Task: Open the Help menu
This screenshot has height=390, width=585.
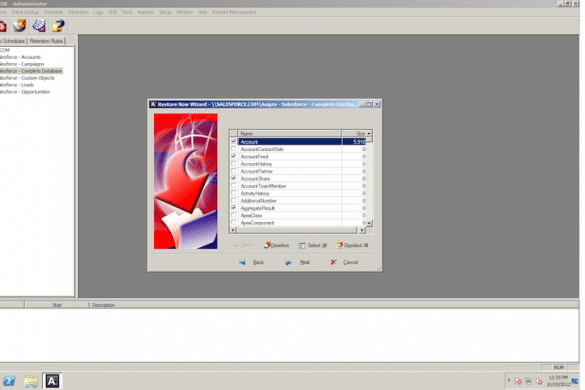Action: pos(203,12)
